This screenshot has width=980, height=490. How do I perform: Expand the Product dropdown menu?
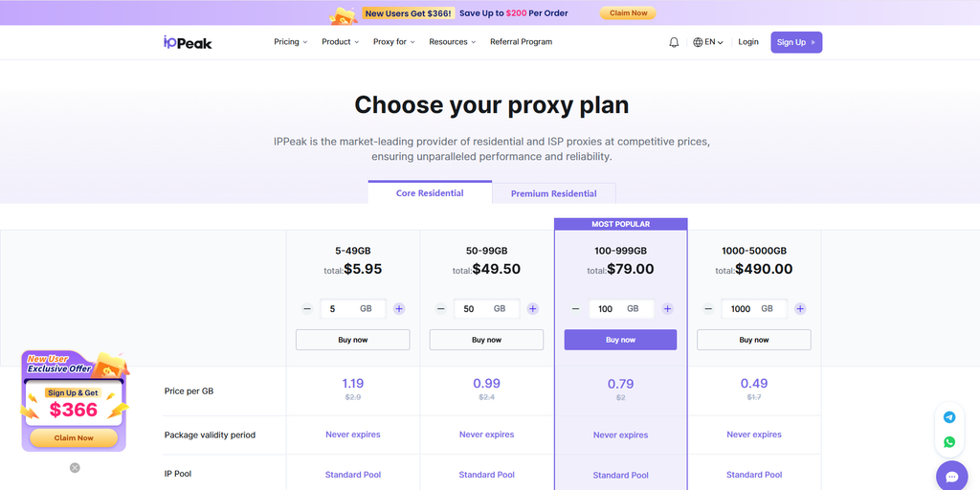[x=340, y=42]
